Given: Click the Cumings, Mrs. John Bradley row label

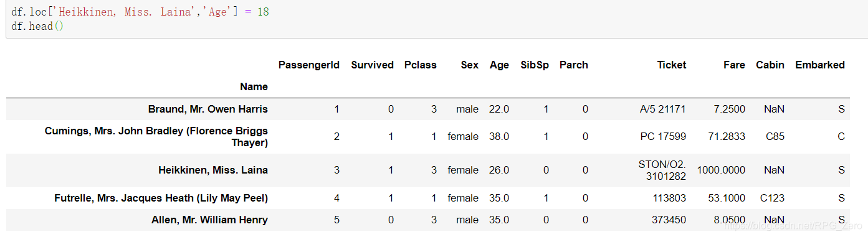Looking at the screenshot, I should (156, 136).
